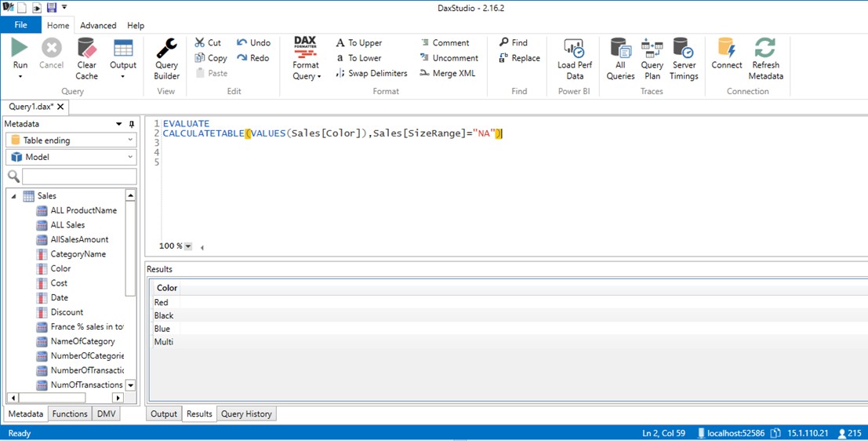Open the Replace tool

[519, 57]
